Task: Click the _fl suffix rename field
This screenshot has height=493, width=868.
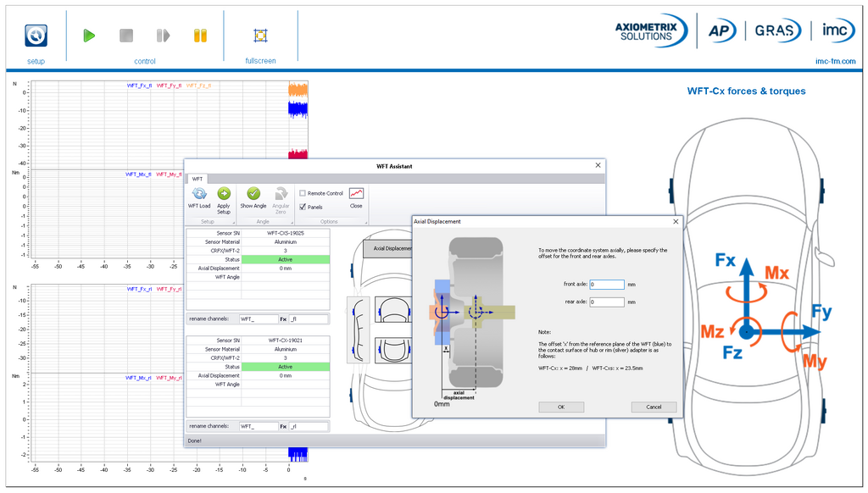Action: [x=309, y=319]
